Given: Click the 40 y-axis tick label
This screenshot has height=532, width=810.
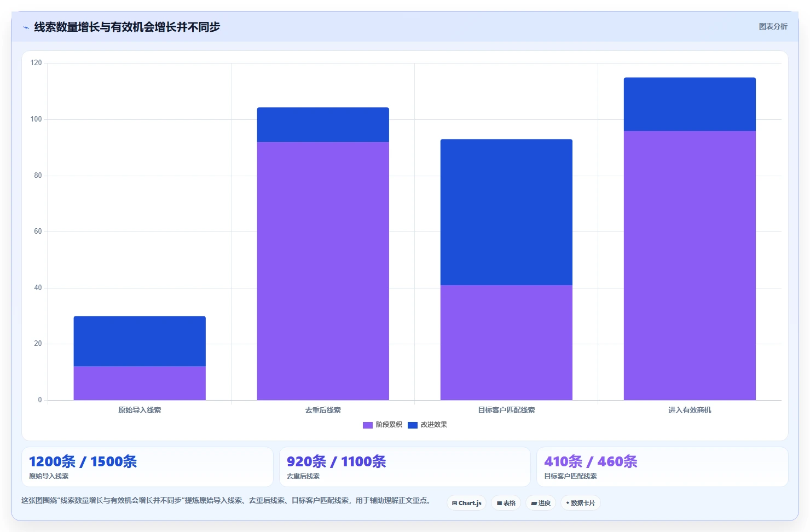Looking at the screenshot, I should (x=38, y=288).
